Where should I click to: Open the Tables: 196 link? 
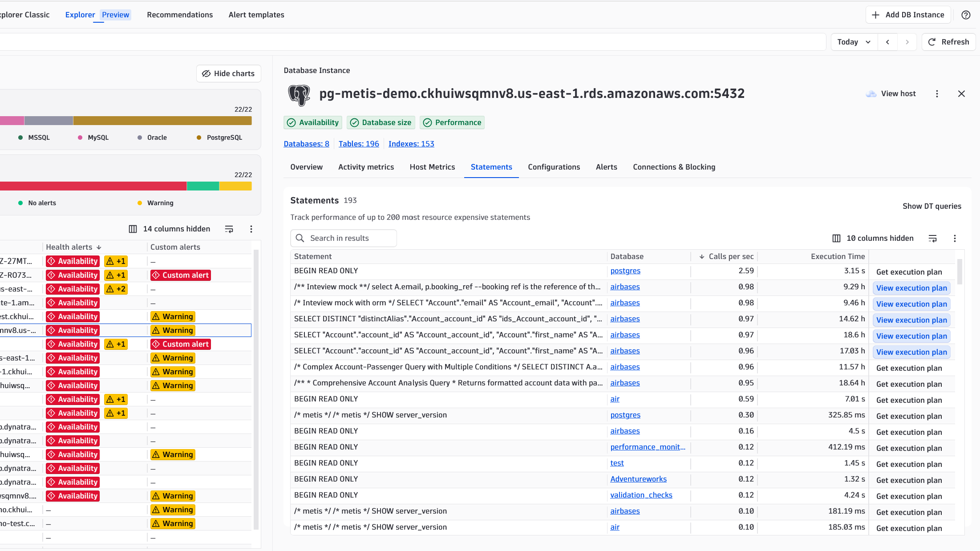pos(359,144)
